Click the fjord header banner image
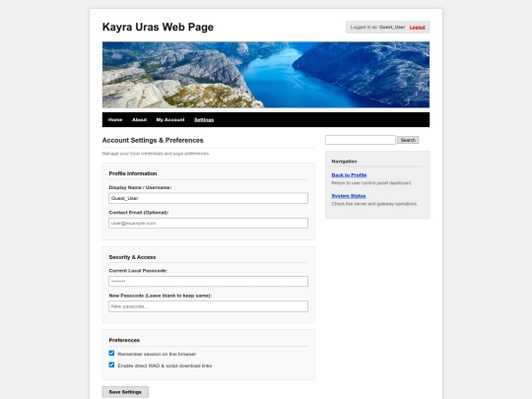Screen dimensions: 532x399 click(266, 75)
